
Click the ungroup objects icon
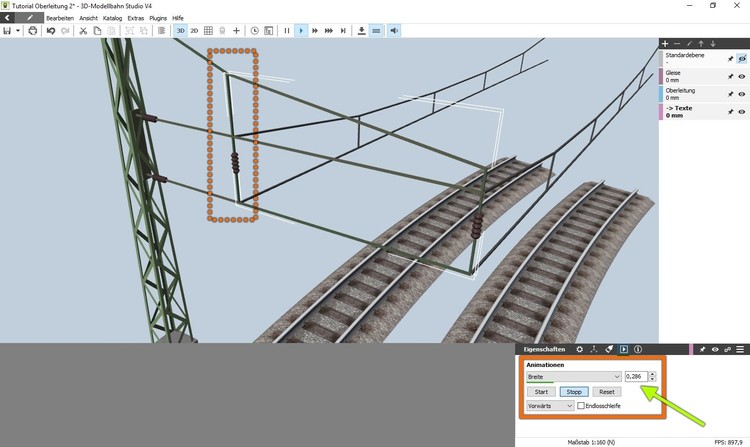pos(143,31)
